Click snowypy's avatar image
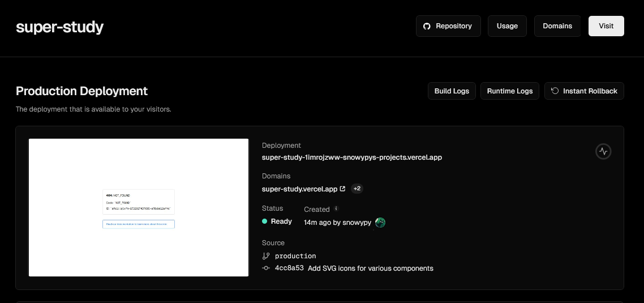Image resolution: width=644 pixels, height=303 pixels. click(x=380, y=223)
